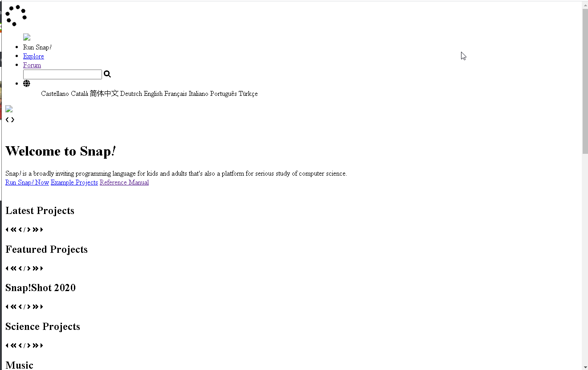Click the leftmost caret arrow of Featured Projects
Viewport: 588px width, 370px height.
[x=7, y=268]
